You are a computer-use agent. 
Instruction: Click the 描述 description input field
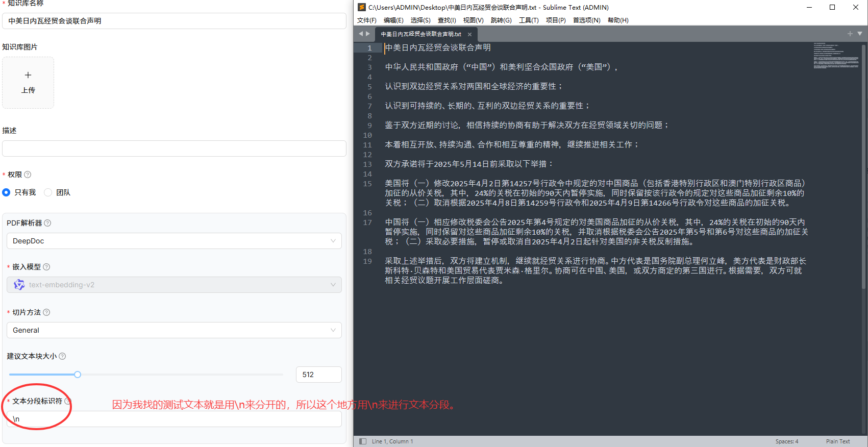click(x=174, y=148)
